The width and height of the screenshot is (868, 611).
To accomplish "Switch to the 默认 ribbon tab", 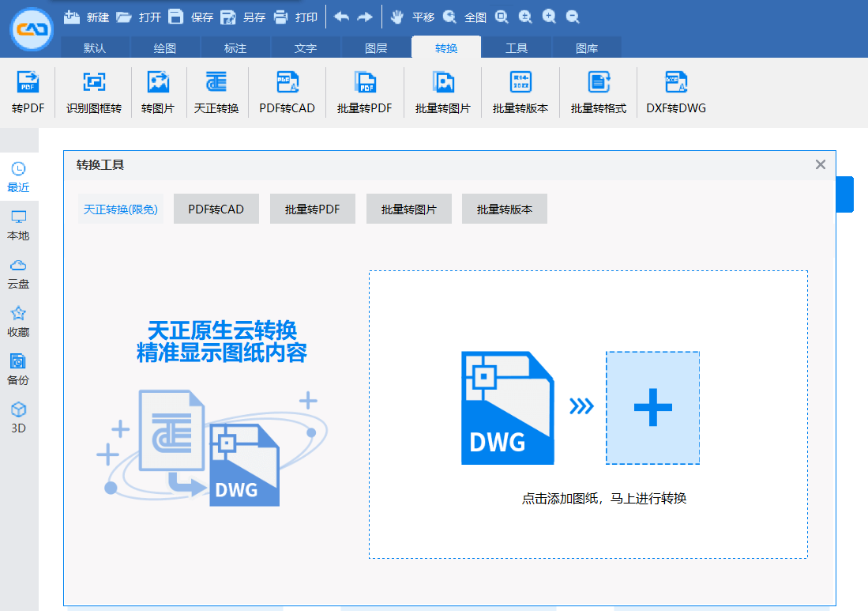I will [95, 47].
